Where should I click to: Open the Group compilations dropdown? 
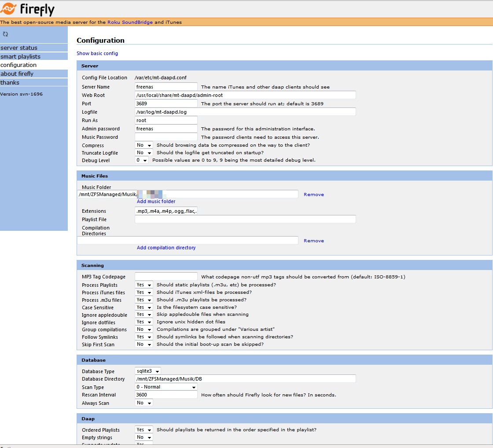[144, 330]
